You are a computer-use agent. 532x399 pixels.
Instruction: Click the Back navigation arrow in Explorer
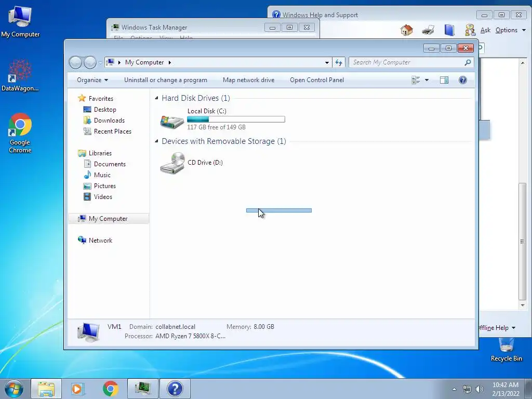75,62
